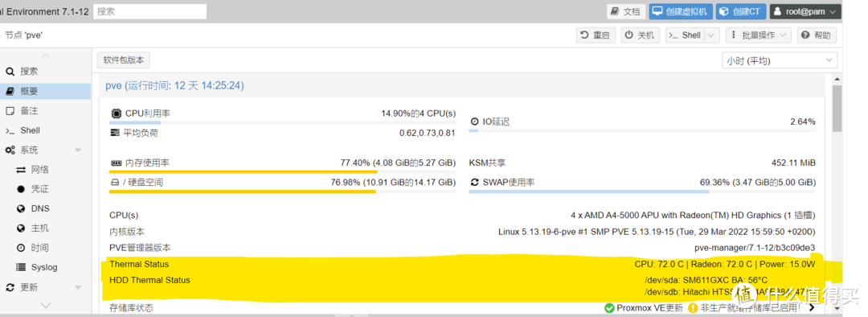Open the root@pam user menu
This screenshot has height=317, width=868.
click(805, 11)
